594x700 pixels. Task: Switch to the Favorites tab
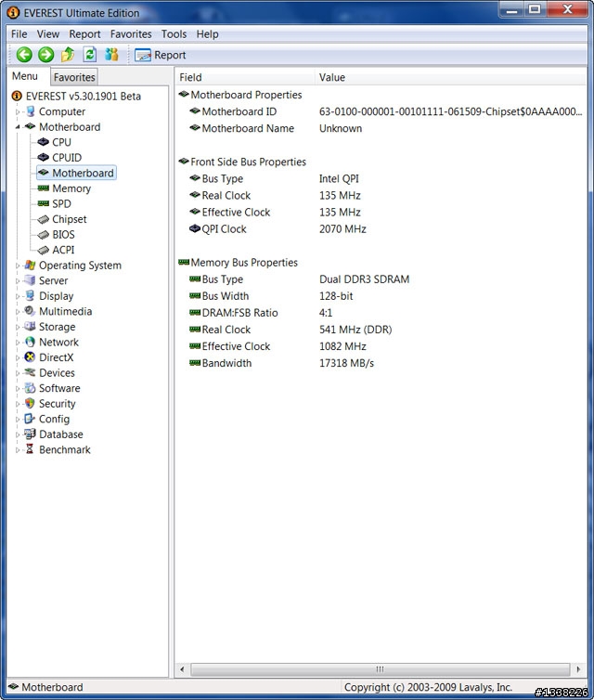74,77
